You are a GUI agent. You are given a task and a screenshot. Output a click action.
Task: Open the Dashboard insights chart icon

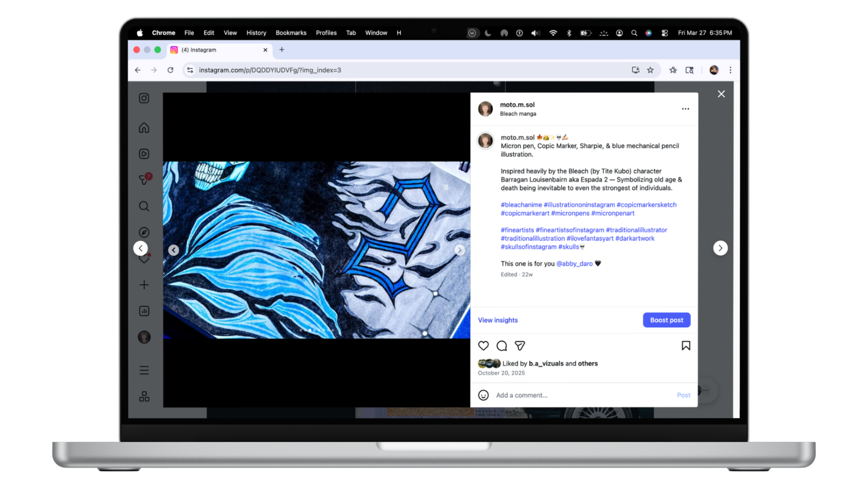click(144, 311)
